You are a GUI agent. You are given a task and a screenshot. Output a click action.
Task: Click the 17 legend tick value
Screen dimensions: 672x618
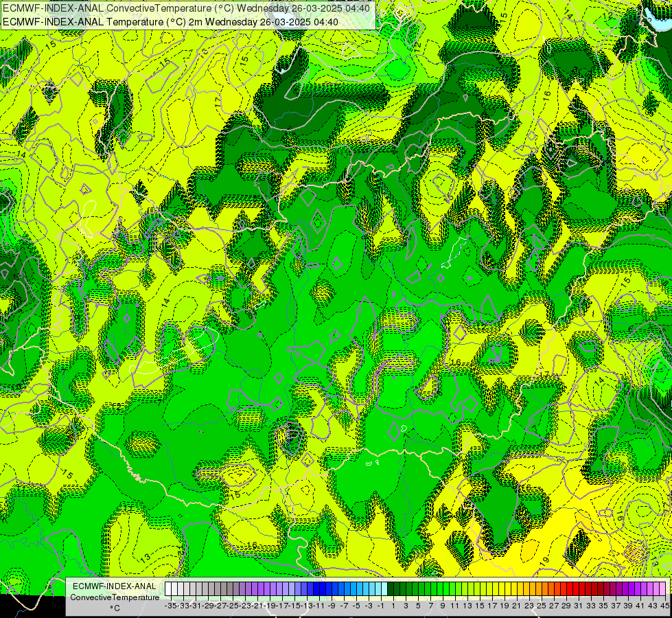492,606
